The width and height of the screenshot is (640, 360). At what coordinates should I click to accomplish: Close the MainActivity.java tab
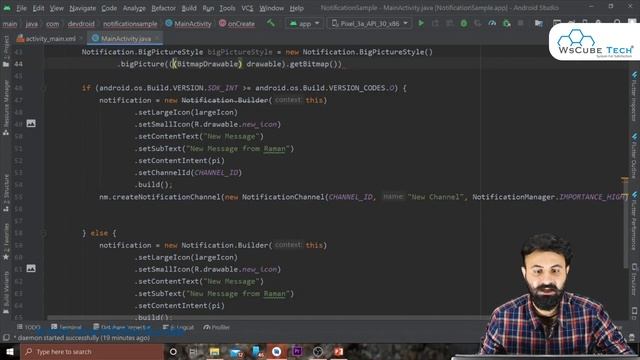158,39
